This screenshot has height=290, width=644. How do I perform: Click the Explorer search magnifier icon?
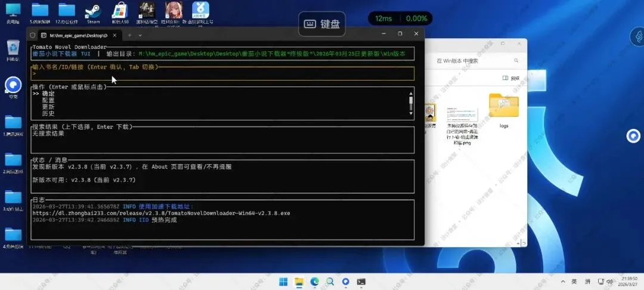pos(516,61)
